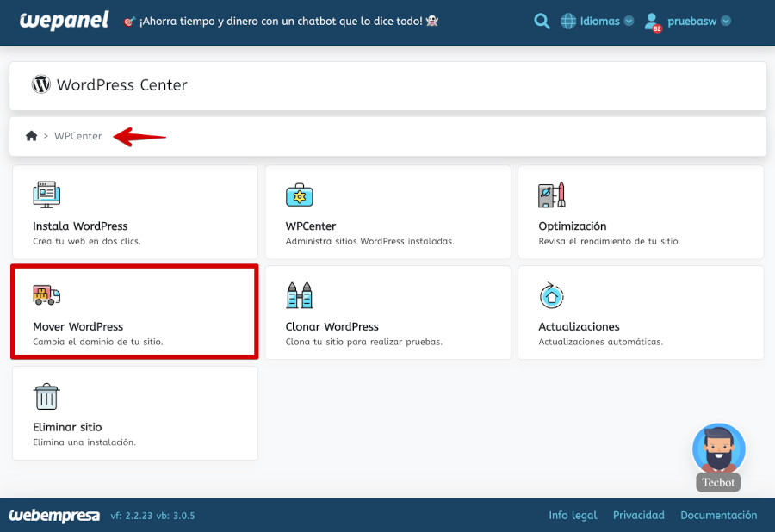Open the Clonar WordPress card title

click(x=332, y=326)
